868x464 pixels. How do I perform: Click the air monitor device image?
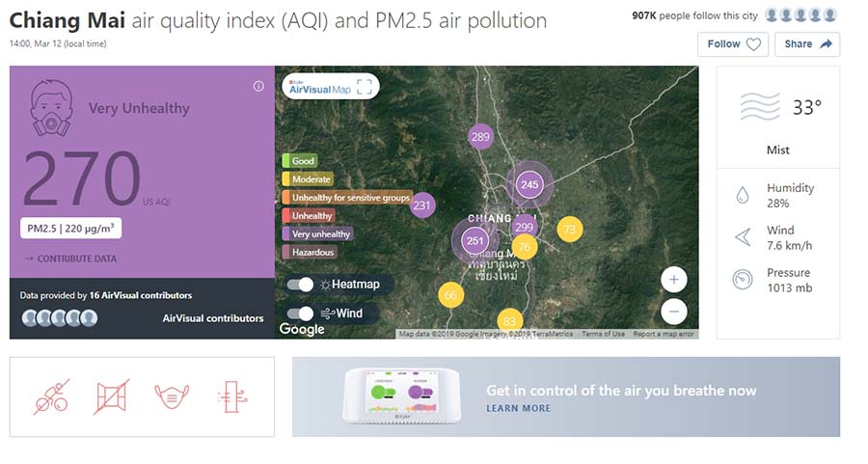[402, 397]
